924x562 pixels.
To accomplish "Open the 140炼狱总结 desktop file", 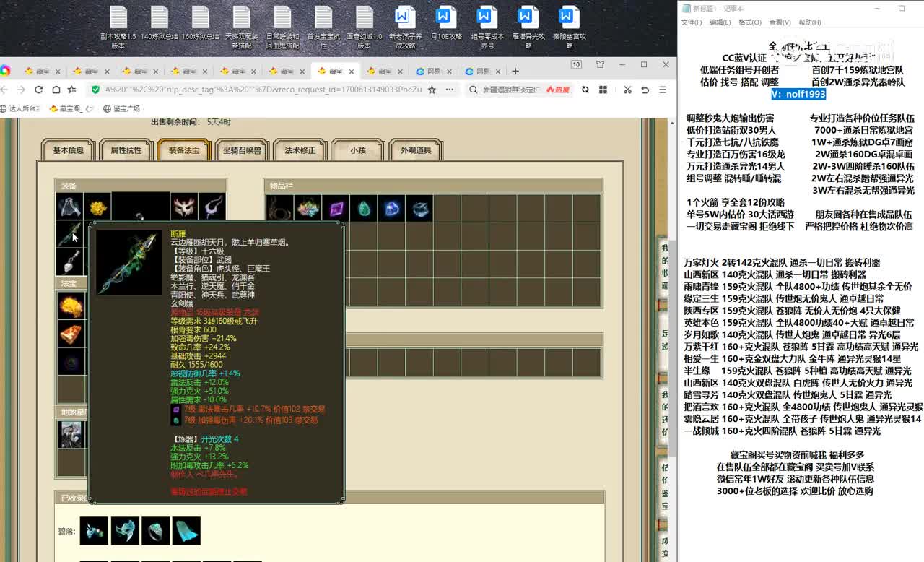I will [x=159, y=24].
